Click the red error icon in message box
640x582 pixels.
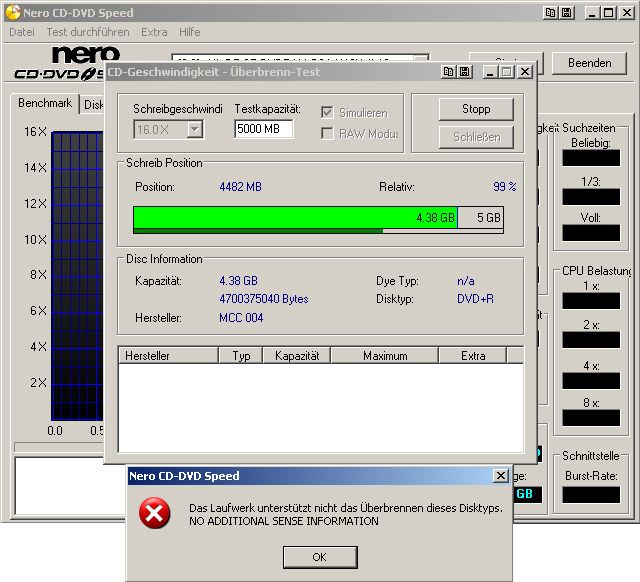[154, 513]
